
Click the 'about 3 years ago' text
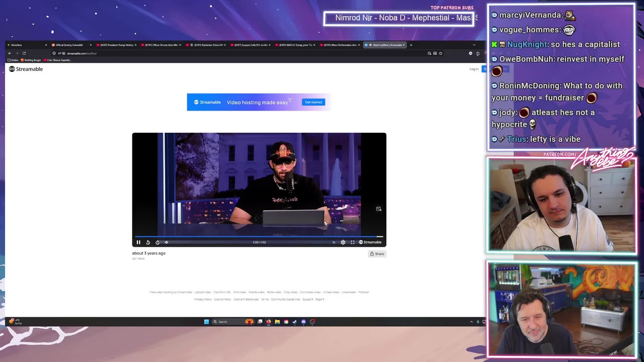(149, 253)
